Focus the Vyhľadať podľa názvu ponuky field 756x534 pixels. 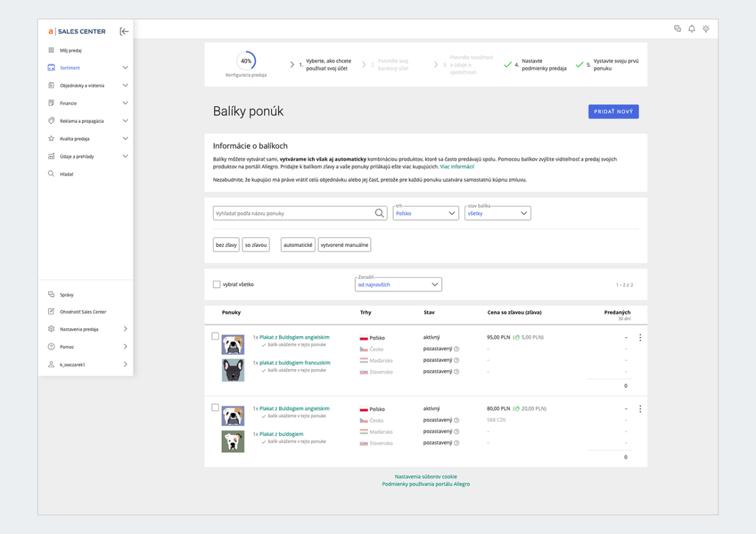300,213
